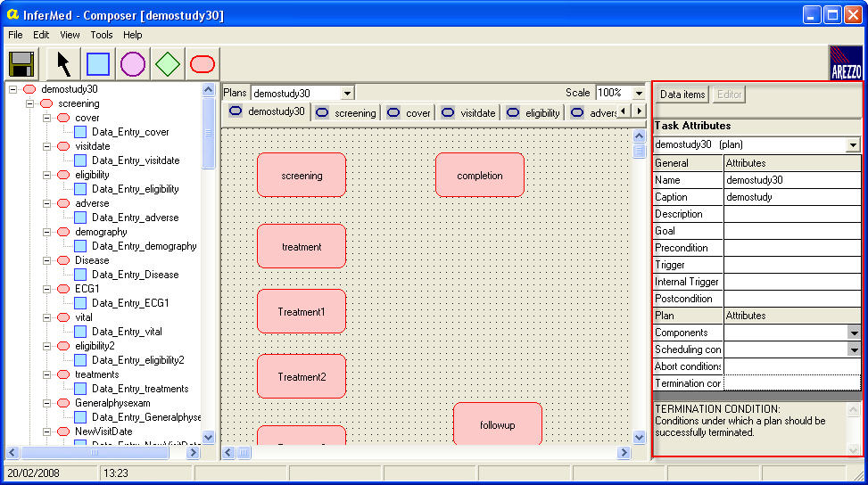This screenshot has height=485, width=868.
Task: Collapse the adverse tree node
Action: pos(47,203)
